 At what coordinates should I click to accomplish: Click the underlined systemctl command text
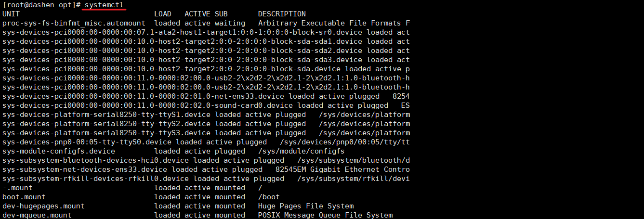(x=104, y=5)
